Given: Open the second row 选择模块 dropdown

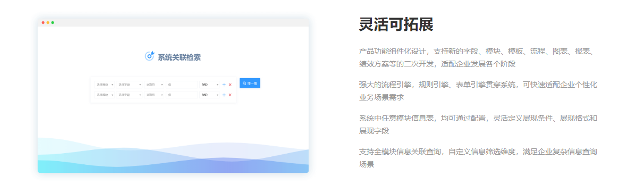Looking at the screenshot, I should coord(105,95).
